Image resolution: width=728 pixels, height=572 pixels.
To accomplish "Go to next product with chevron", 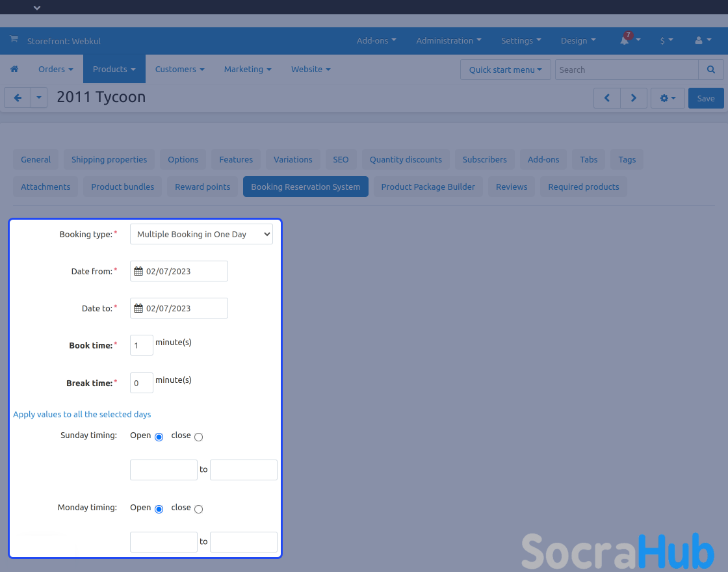I will [634, 98].
